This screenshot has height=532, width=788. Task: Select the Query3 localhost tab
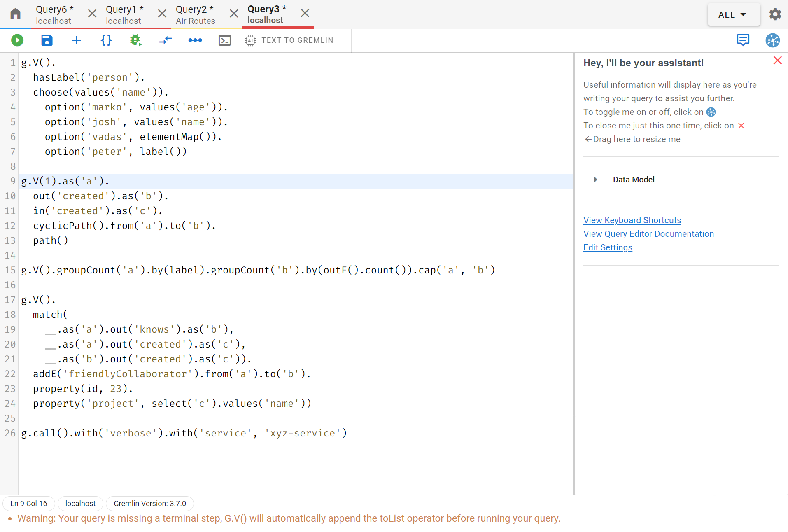[x=267, y=14]
